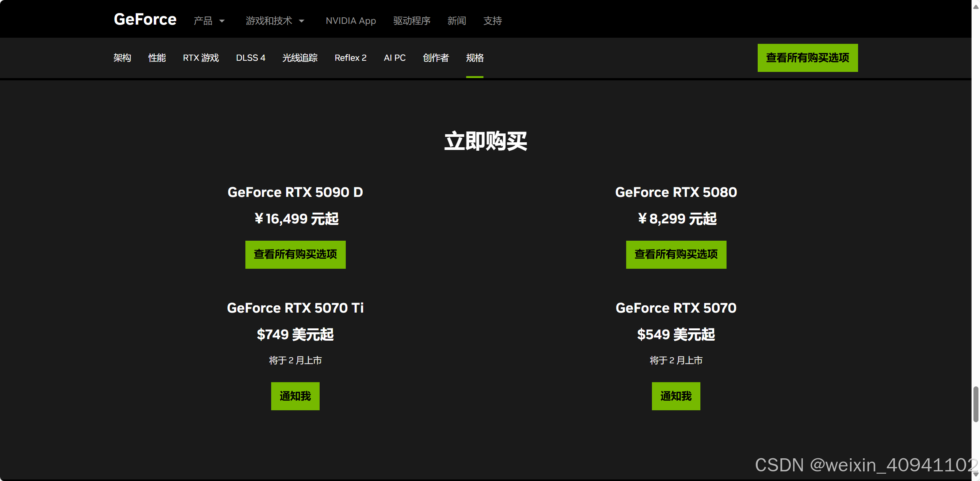Click the GeForce logo
Screen dimensions: 980x481
coord(145,20)
